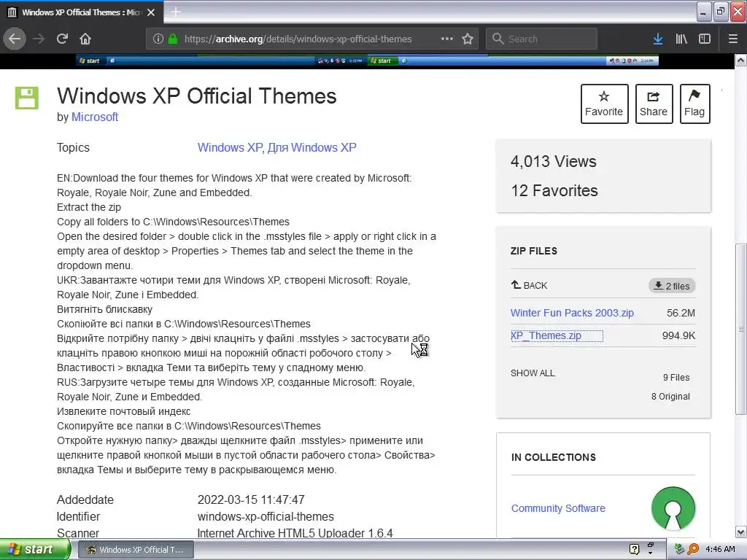The width and height of the screenshot is (747, 560).
Task: Add item to favorites with Favorite button
Action: coord(604,104)
